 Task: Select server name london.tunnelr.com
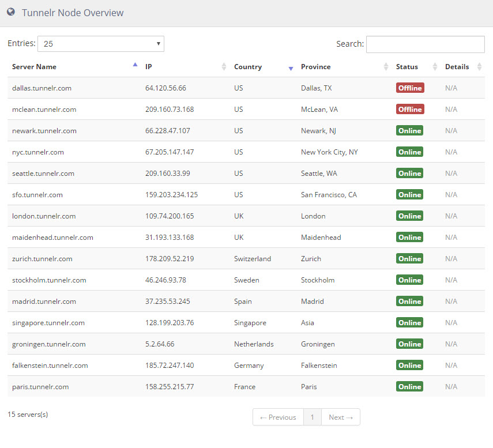44,216
